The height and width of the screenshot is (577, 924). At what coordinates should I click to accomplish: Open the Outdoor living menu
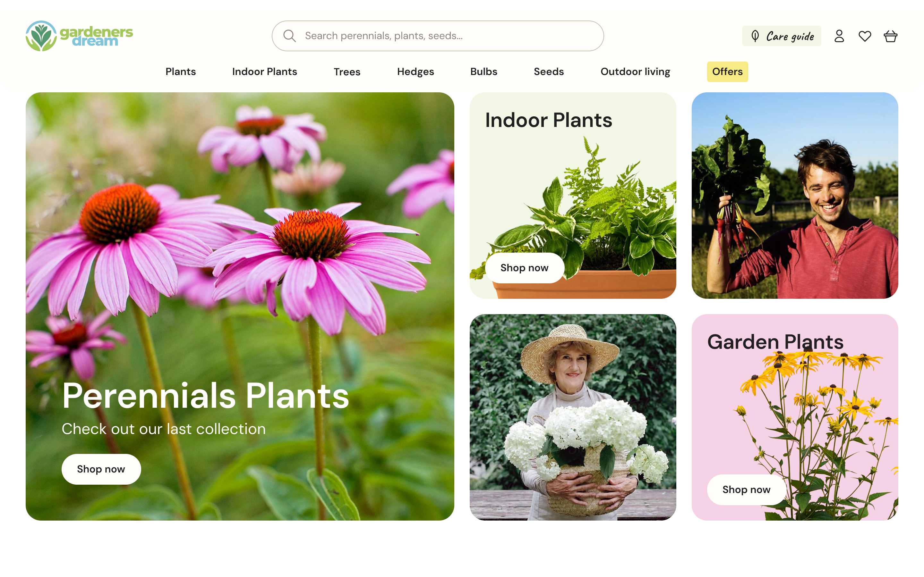635,72
